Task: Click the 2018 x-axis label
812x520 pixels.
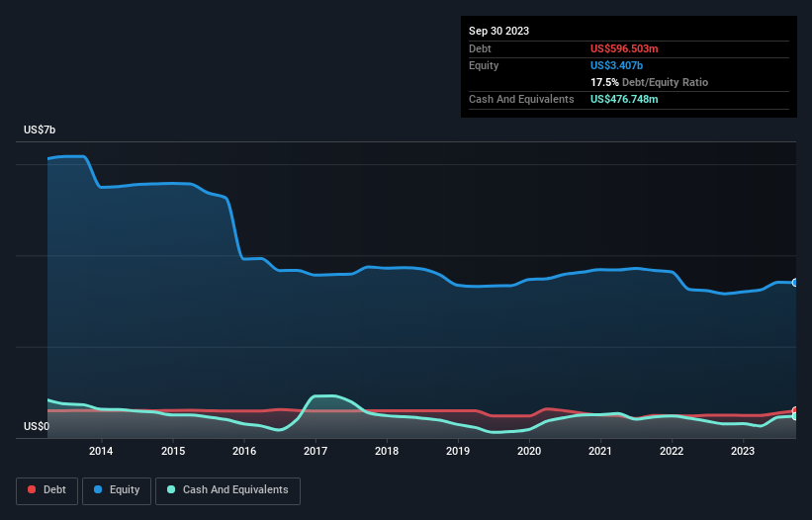Action: 387,451
